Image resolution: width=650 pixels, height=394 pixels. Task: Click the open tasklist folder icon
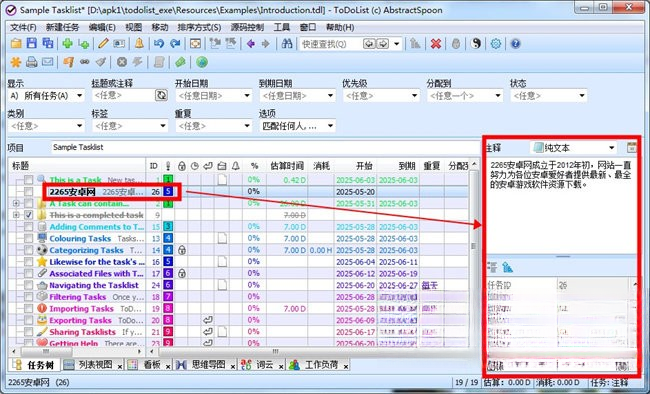coord(16,44)
